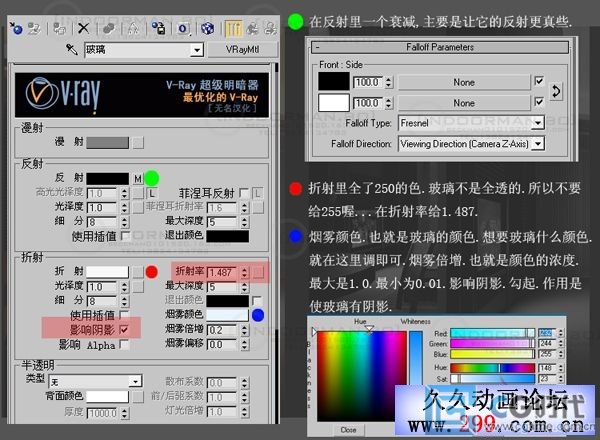Click the Make Material Copy icon
Image resolution: width=600 pixels, height=440 pixels.
click(x=109, y=29)
